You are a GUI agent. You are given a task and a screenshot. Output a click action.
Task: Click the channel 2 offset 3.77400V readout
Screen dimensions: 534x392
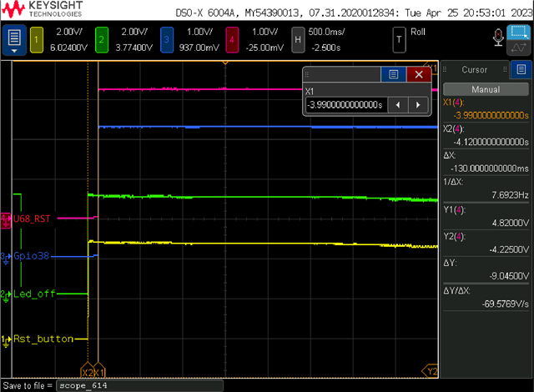pyautogui.click(x=133, y=48)
